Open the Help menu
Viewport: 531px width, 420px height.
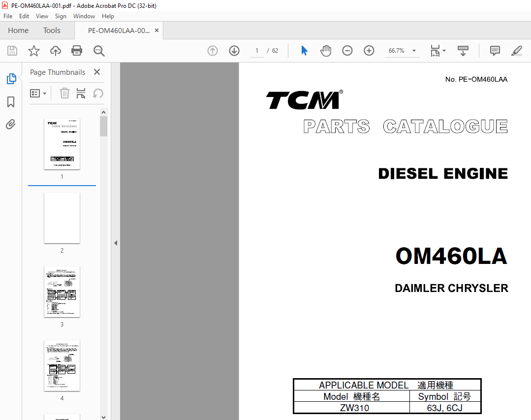[108, 16]
